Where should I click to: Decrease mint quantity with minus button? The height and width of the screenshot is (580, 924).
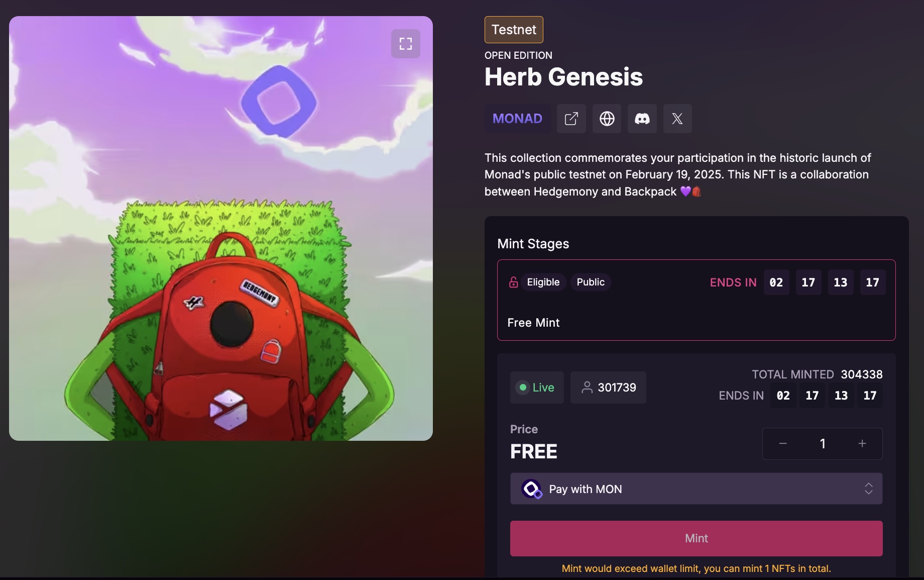coord(783,443)
